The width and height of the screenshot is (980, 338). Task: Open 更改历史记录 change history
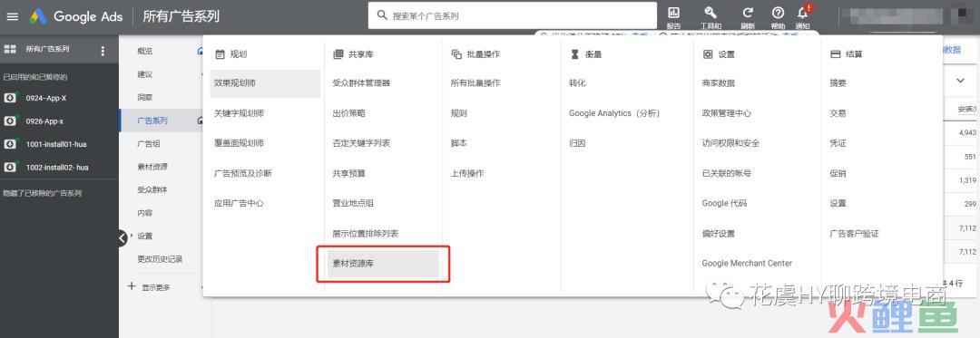pos(160,259)
